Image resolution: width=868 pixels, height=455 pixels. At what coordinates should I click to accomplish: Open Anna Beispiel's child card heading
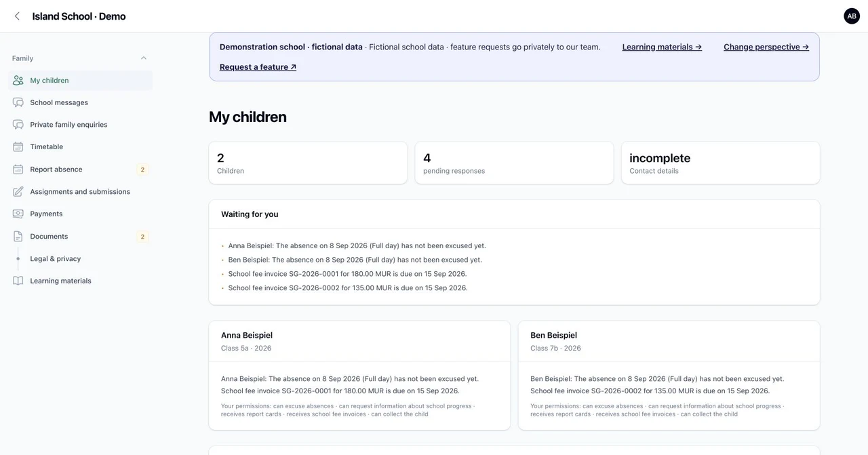point(247,335)
